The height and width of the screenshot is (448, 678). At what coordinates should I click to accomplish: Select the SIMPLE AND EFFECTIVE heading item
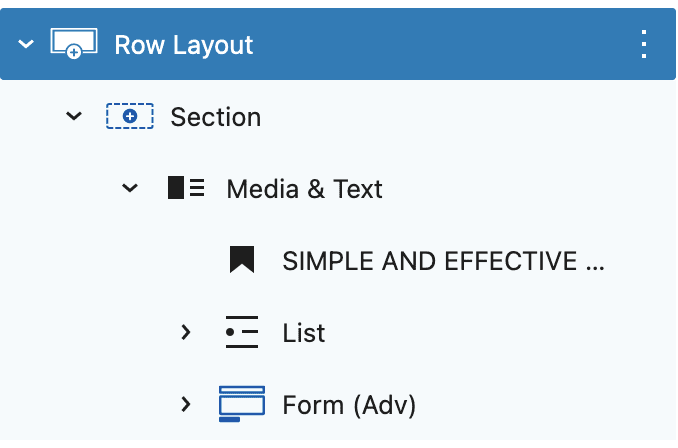pos(443,261)
